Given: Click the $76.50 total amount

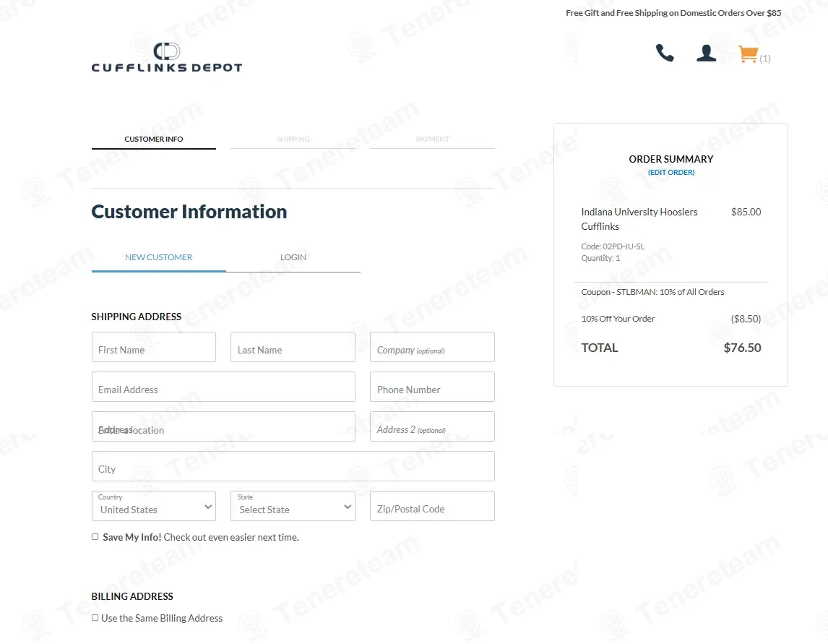Looking at the screenshot, I should (x=742, y=348).
